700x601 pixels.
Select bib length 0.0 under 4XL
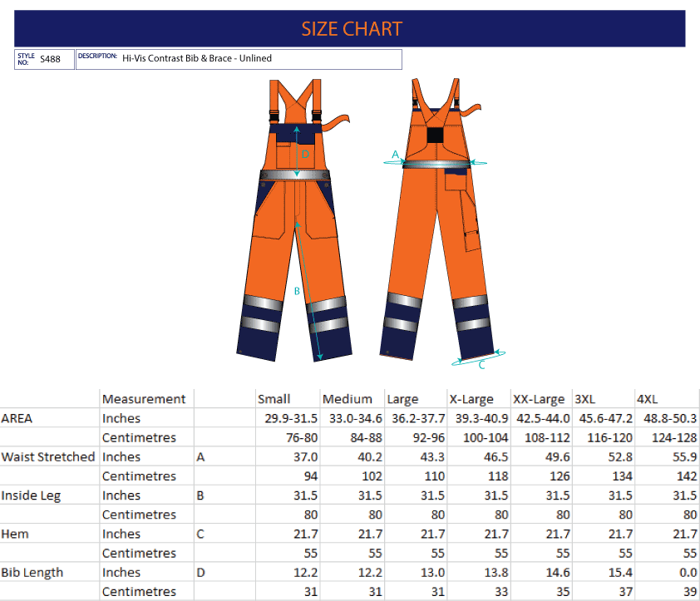[688, 573]
